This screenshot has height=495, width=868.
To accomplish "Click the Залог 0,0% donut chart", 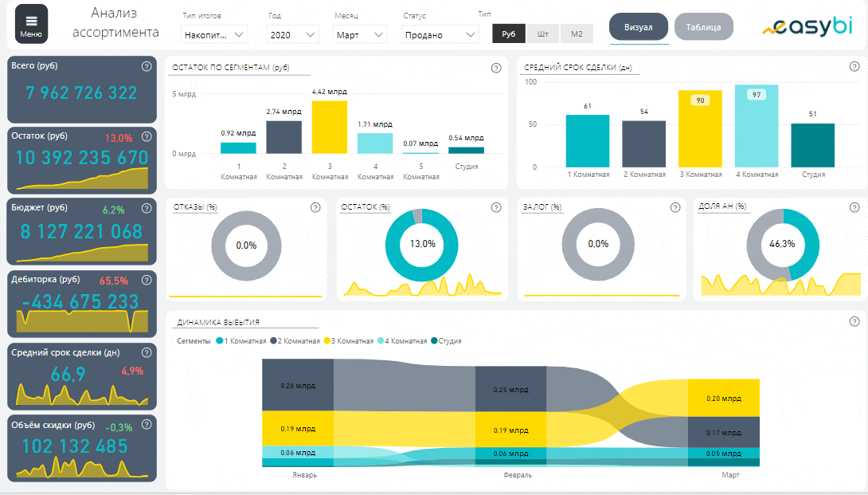I will (598, 245).
